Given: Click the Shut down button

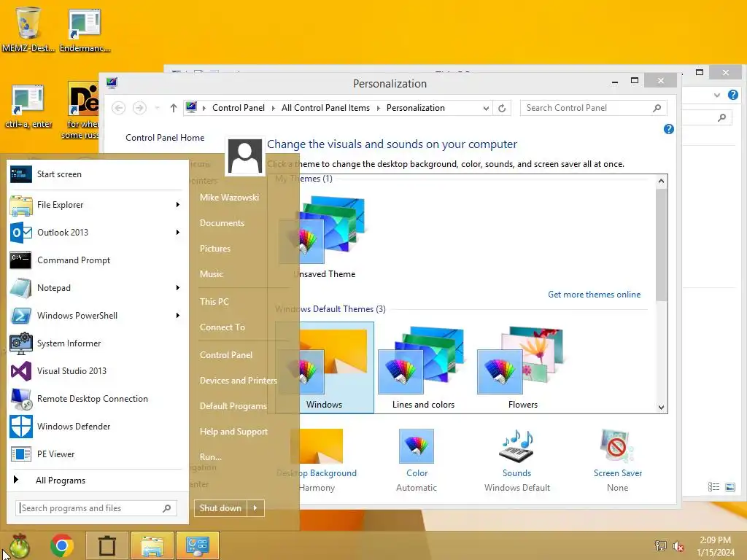Looking at the screenshot, I should [x=220, y=508].
